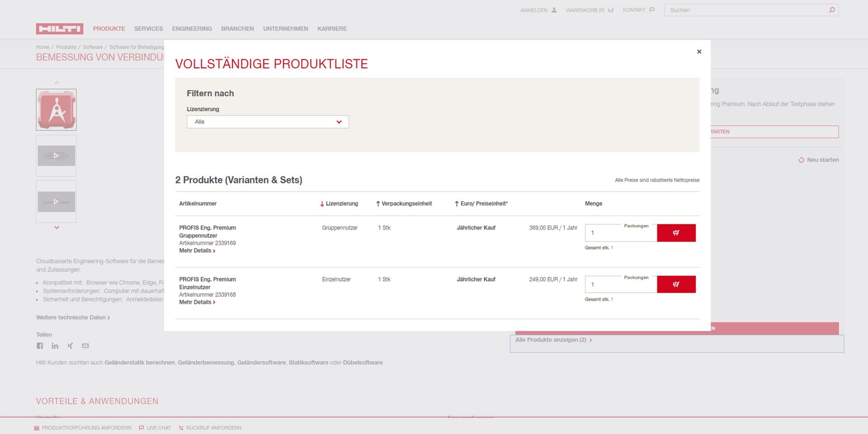Open the Warenkorb cart icon
The image size is (868, 434).
point(611,10)
